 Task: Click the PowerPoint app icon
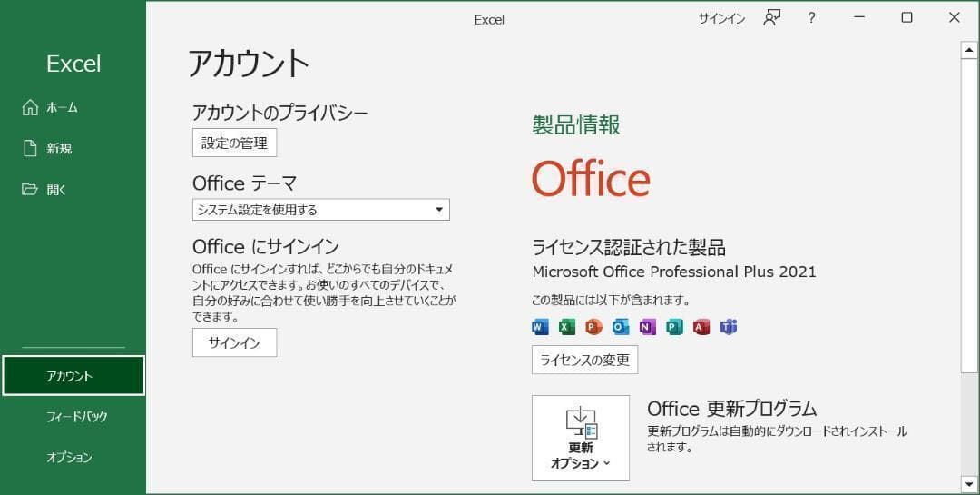(x=593, y=327)
